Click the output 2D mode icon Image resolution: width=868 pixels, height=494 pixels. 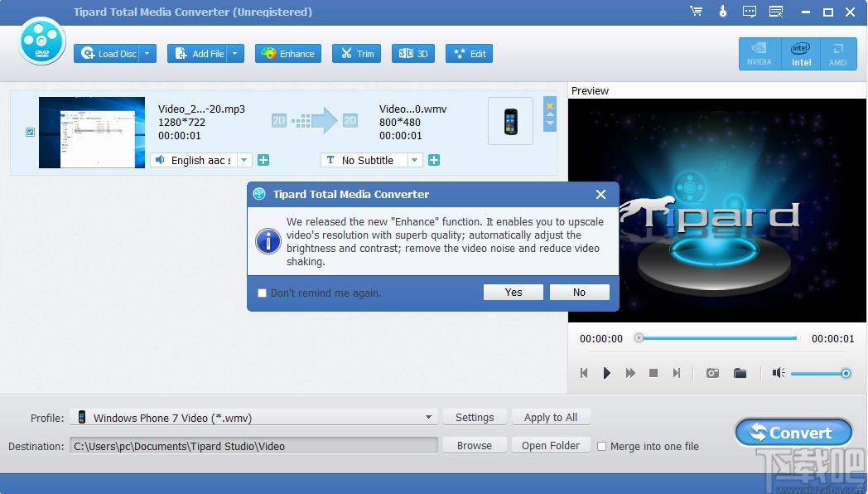point(350,120)
